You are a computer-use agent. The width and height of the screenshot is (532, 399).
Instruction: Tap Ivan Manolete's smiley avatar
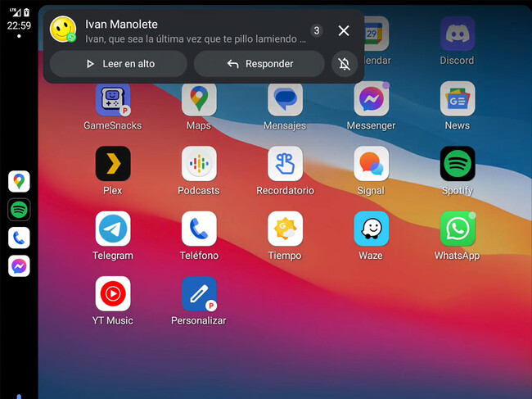click(63, 29)
